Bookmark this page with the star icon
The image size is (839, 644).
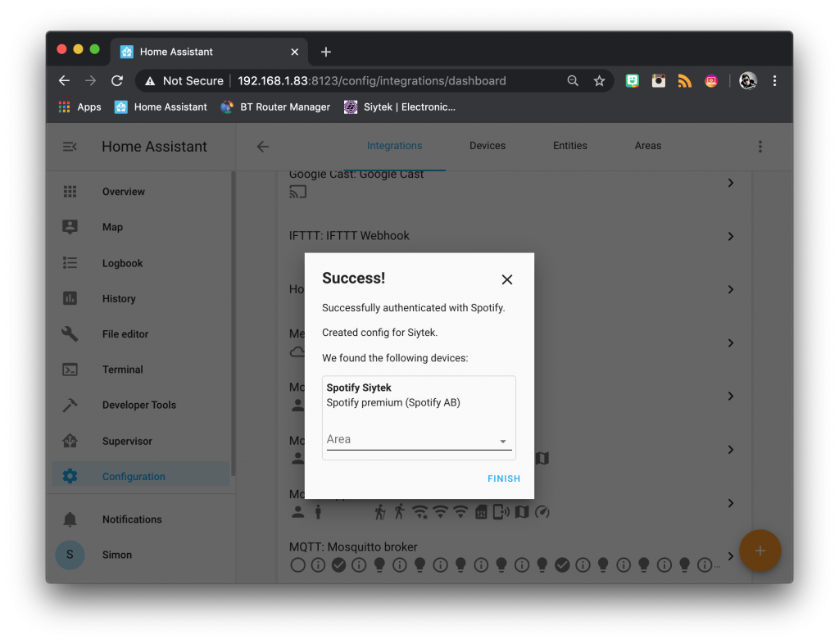599,81
